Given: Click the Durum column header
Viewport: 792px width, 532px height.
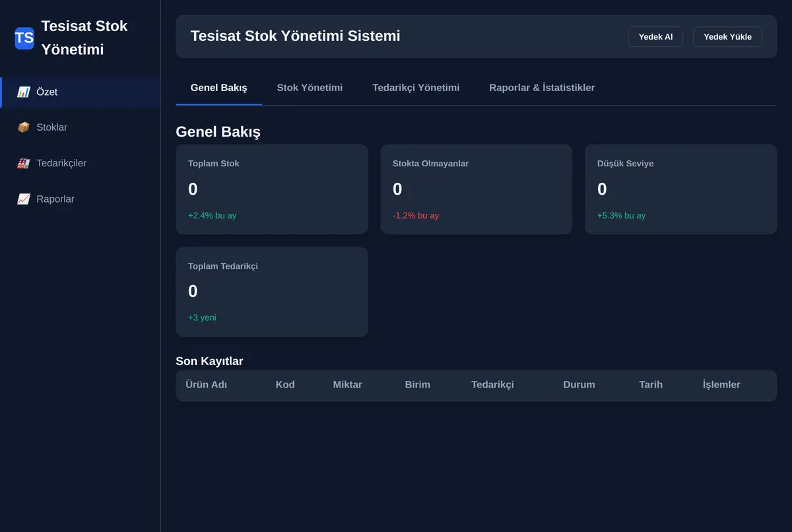Looking at the screenshot, I should pyautogui.click(x=579, y=385).
